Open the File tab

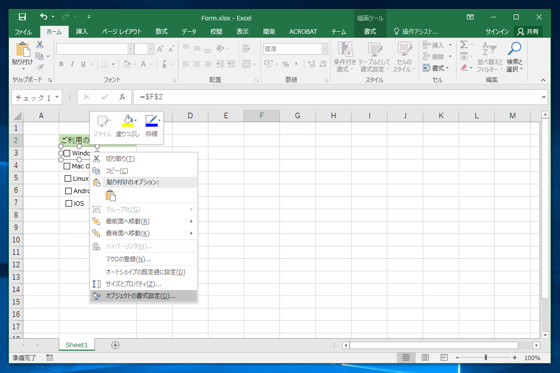click(x=23, y=31)
